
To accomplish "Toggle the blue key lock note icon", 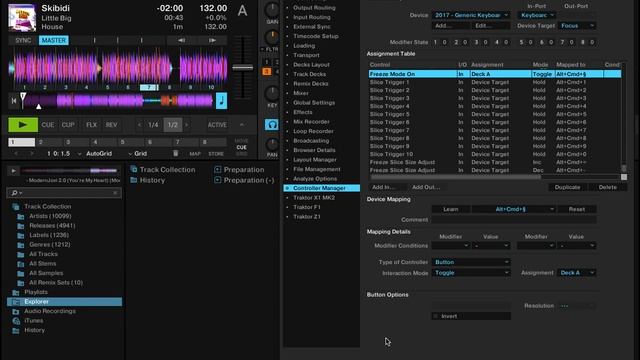I will click(221, 100).
